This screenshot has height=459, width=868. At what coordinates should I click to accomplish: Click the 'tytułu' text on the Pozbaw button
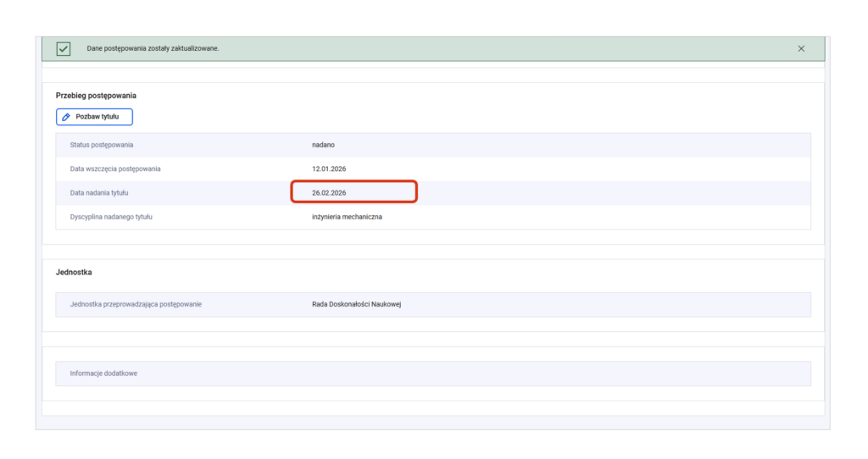click(x=110, y=117)
